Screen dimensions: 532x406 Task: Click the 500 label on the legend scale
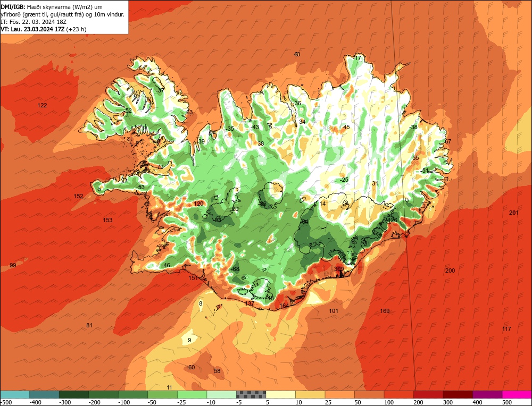(x=506, y=402)
